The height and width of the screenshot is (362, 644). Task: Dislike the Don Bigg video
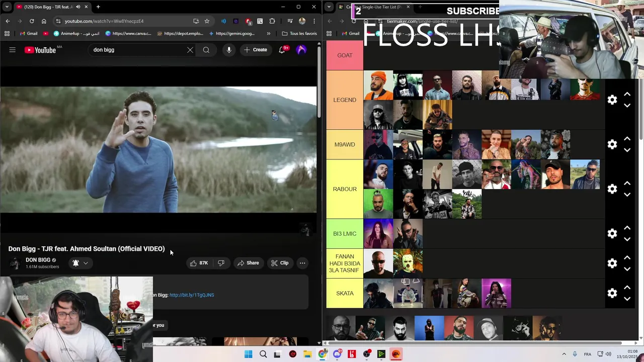tap(221, 263)
